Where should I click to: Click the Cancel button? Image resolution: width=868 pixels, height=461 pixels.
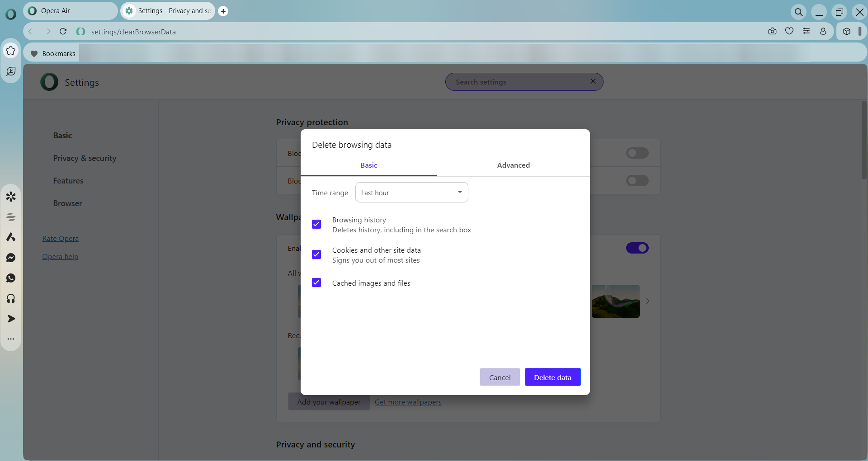click(500, 377)
